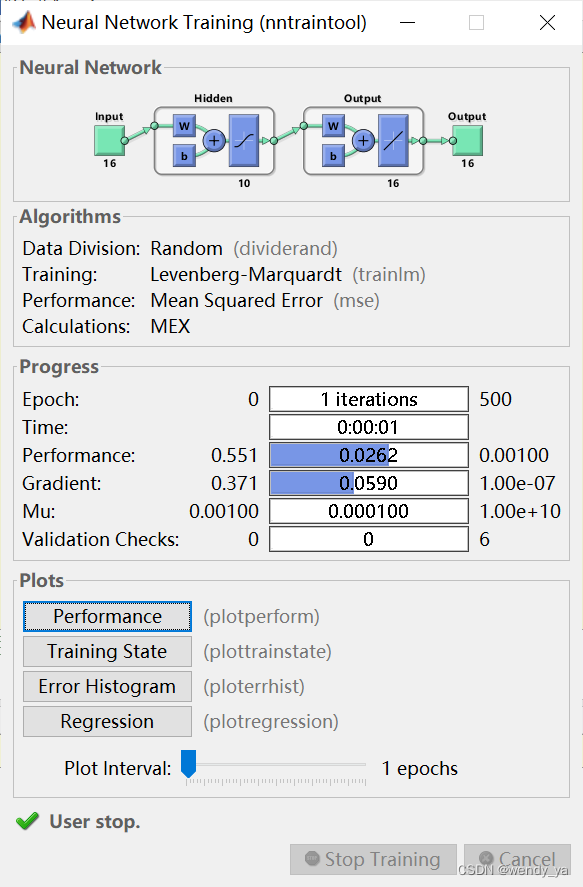Click the green Input block in network diagram

[109, 141]
